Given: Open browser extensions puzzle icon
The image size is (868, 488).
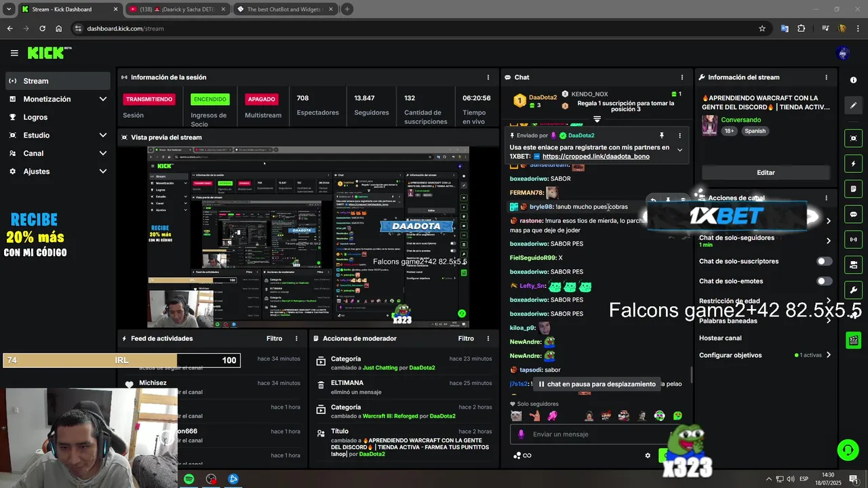Looking at the screenshot, I should coord(802,28).
